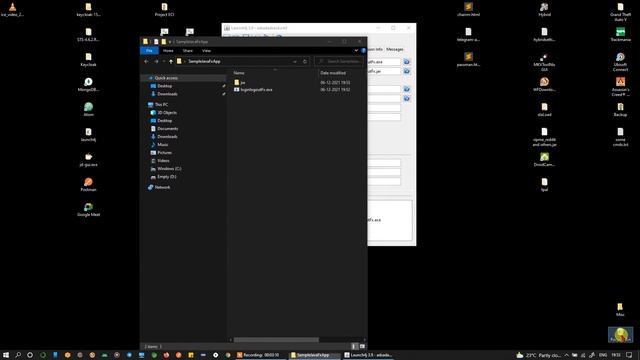Select Windows (C:) drive in navigation pane
The image size is (640, 360).
pyautogui.click(x=169, y=169)
